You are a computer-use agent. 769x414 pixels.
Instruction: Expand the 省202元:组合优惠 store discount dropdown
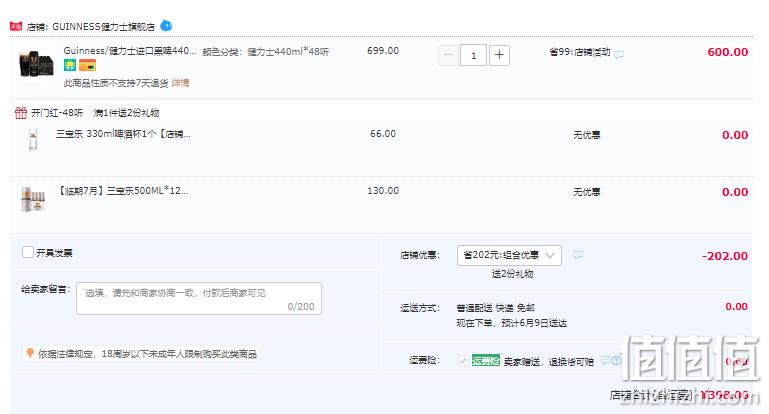[509, 255]
